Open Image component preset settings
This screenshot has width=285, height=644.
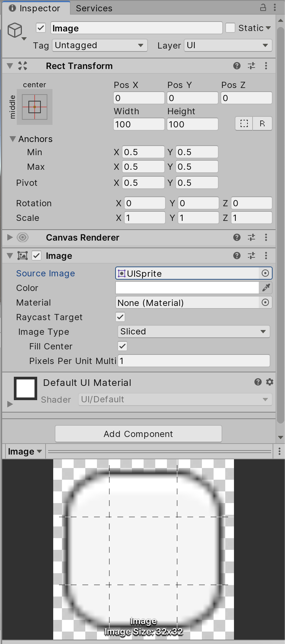click(251, 256)
